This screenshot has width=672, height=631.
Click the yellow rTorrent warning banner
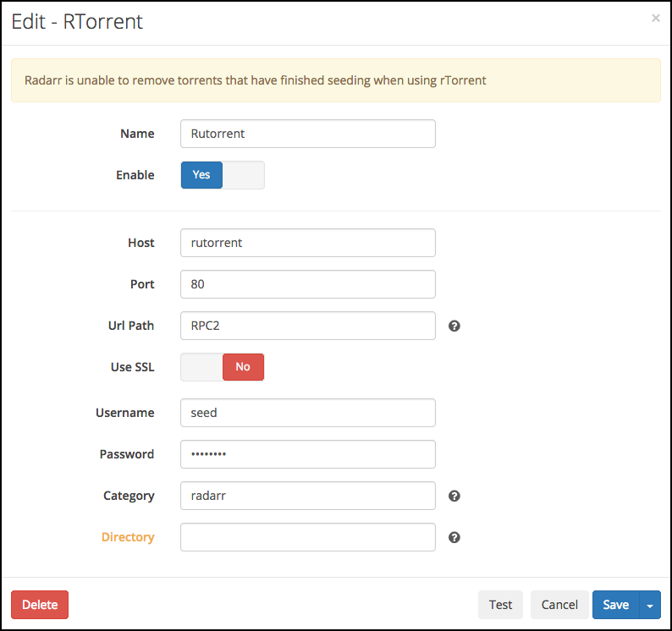point(335,80)
